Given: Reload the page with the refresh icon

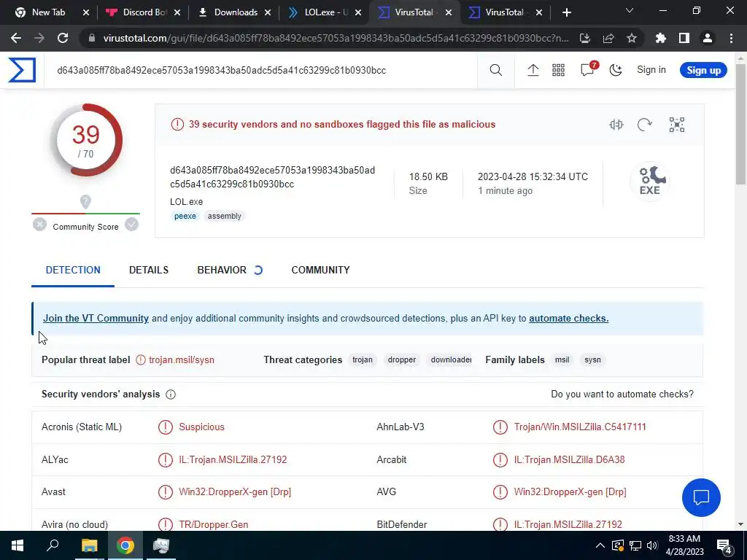Looking at the screenshot, I should point(63,38).
